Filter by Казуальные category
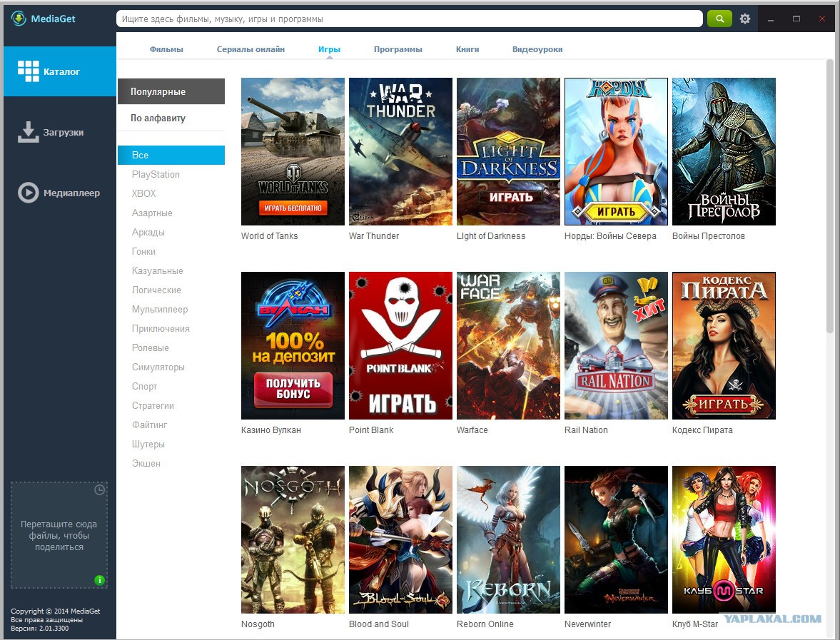The width and height of the screenshot is (840, 640). [158, 271]
